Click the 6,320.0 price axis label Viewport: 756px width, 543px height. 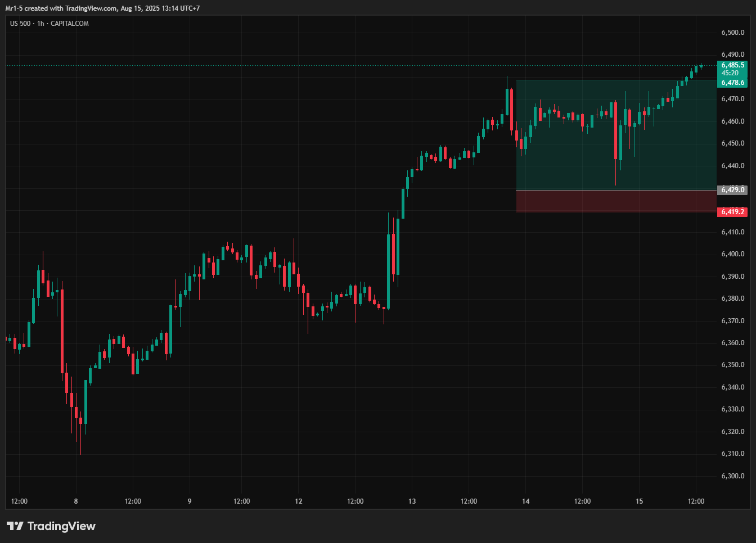coord(732,432)
